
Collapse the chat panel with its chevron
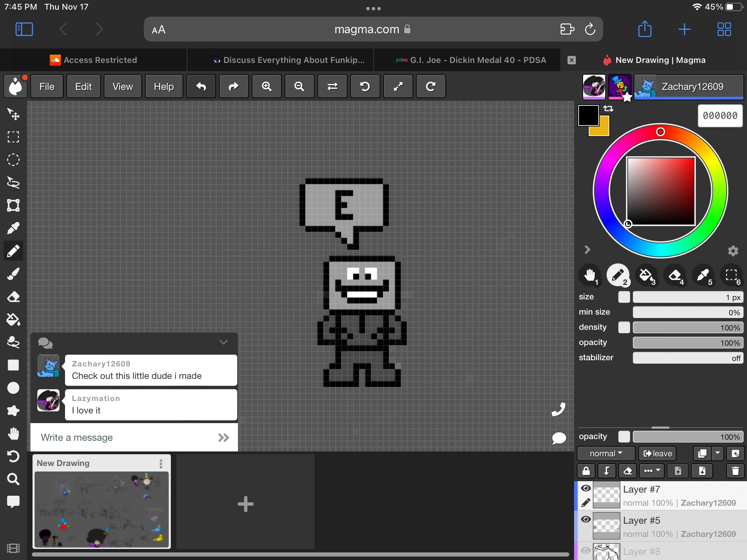coord(223,342)
